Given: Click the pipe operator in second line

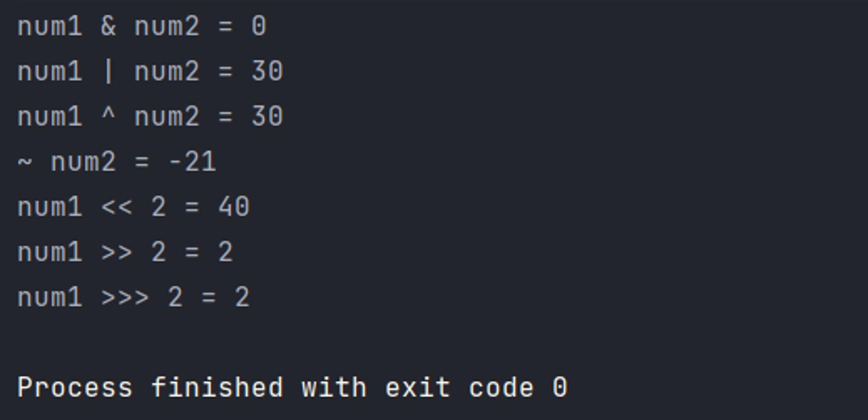Looking at the screenshot, I should point(108,71).
